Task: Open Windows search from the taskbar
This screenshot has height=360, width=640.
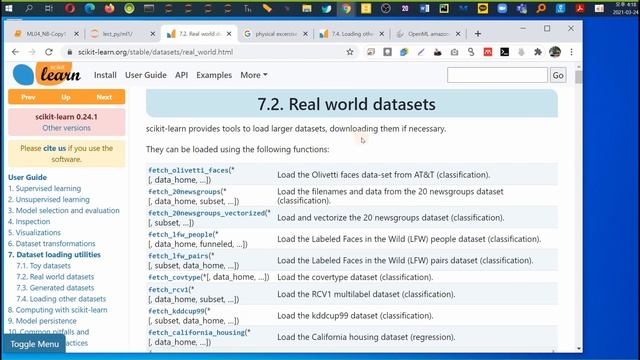Action: tap(29, 8)
